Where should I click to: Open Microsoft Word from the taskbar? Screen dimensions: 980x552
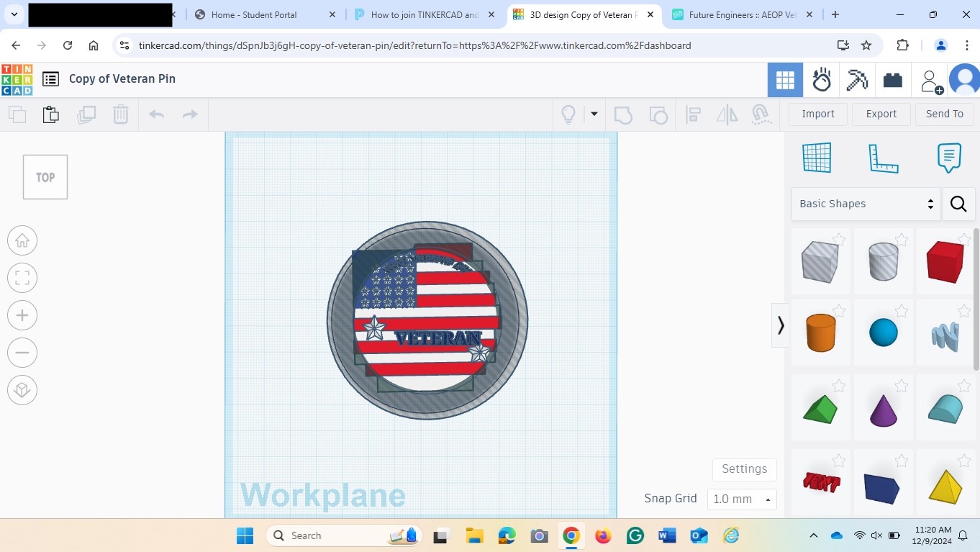tap(667, 535)
